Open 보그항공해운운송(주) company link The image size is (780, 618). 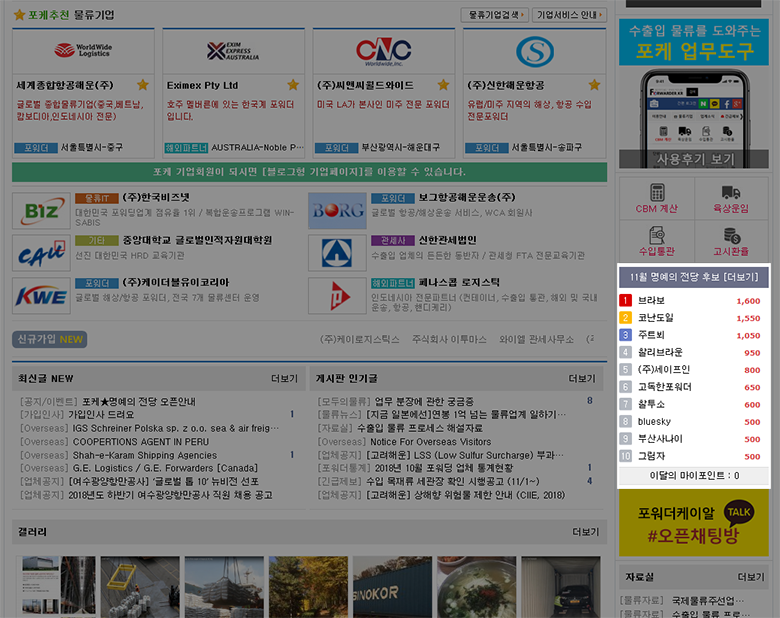pos(467,198)
